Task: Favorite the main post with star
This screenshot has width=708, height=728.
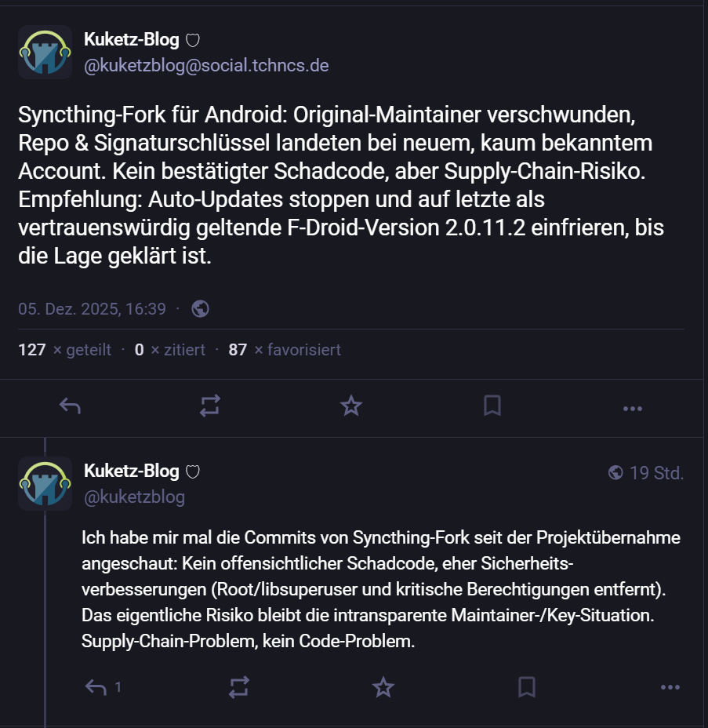Action: [x=351, y=406]
